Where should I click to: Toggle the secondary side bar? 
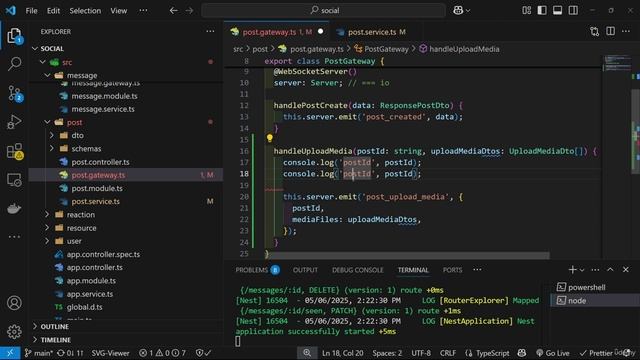pos(573,11)
